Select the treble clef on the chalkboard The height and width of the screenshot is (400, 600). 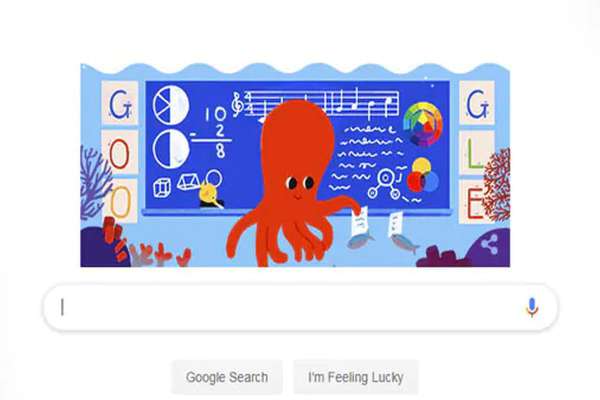coord(237,104)
